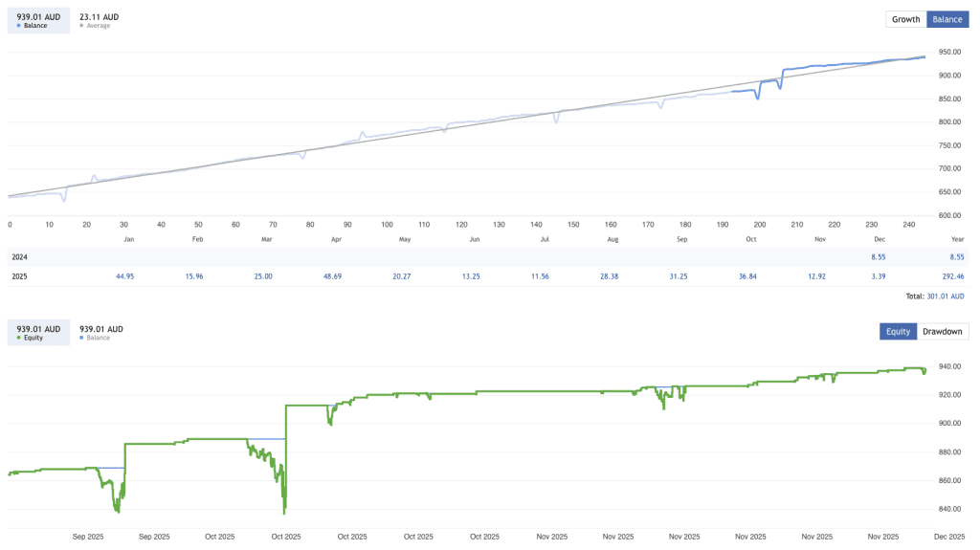Click the Total 301.01 AUD figure
Viewport: 980px width, 550px height.
tap(944, 297)
